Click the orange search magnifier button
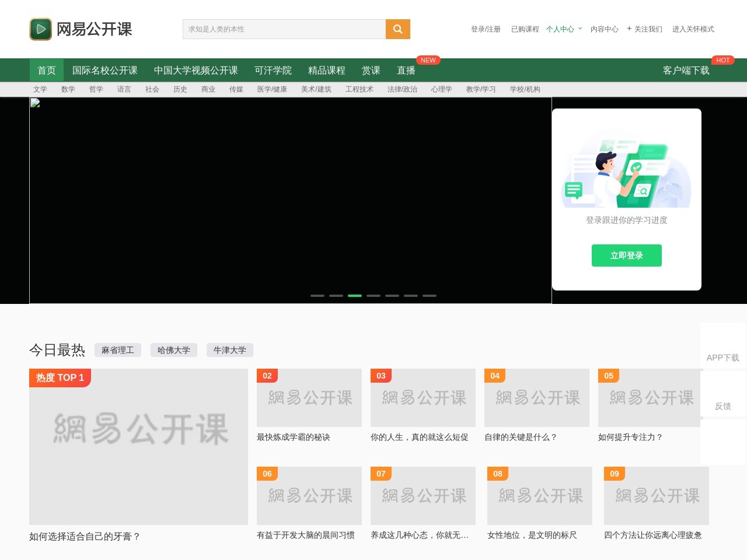747x560 pixels. (x=398, y=29)
